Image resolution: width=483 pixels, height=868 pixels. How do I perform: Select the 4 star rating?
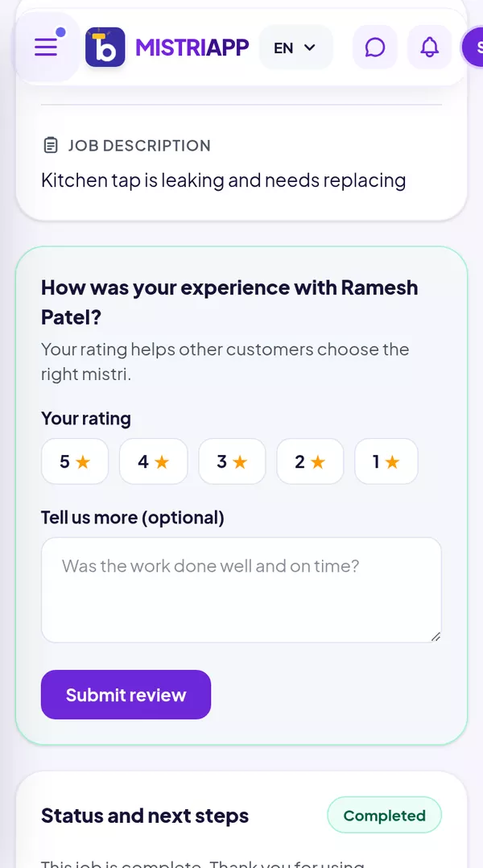(x=153, y=461)
